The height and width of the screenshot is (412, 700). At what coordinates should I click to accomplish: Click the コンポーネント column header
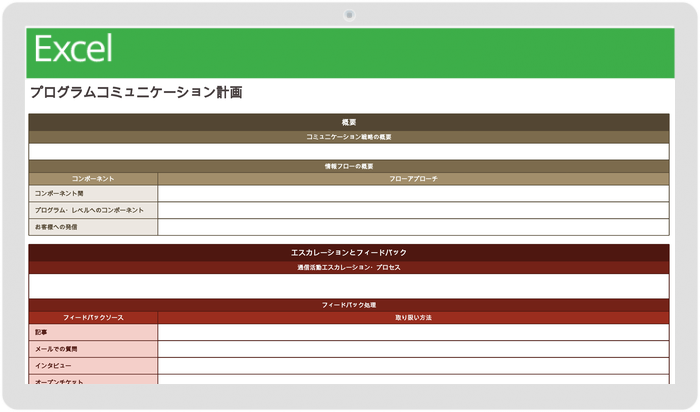(93, 179)
